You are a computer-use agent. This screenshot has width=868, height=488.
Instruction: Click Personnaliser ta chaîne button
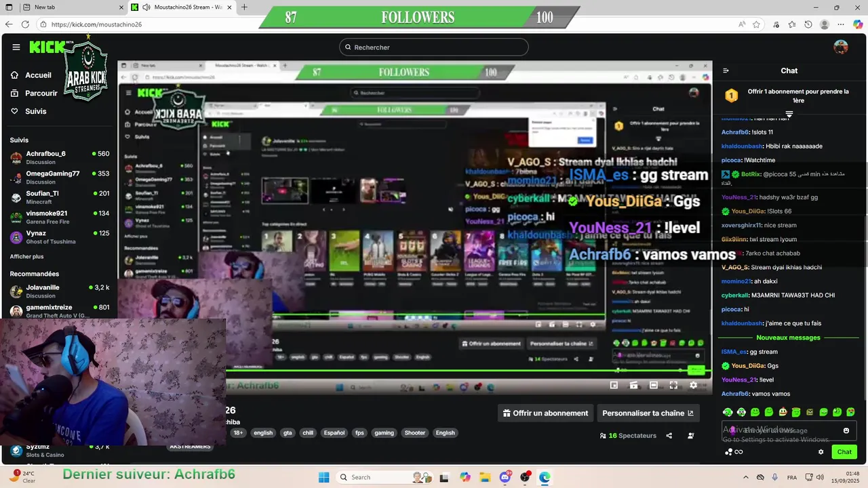click(x=648, y=413)
